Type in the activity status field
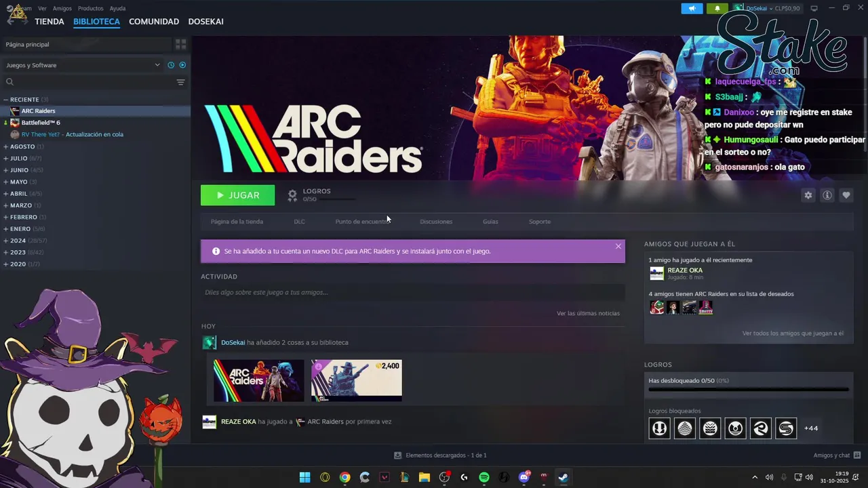 pyautogui.click(x=412, y=292)
